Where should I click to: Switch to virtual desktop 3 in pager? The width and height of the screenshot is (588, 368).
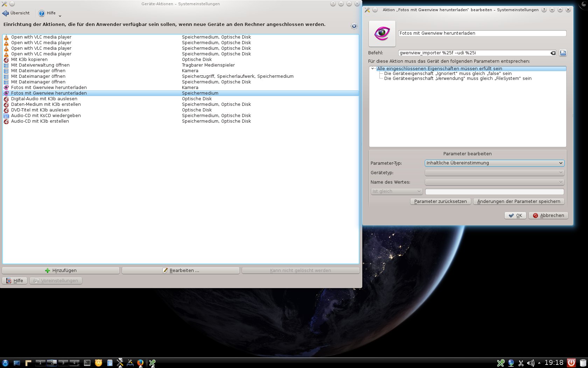[63, 363]
